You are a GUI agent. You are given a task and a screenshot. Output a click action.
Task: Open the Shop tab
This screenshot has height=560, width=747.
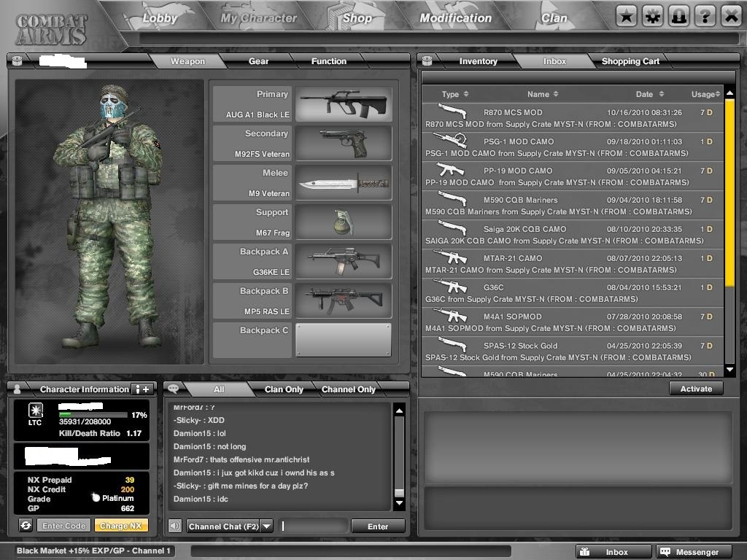coord(357,18)
